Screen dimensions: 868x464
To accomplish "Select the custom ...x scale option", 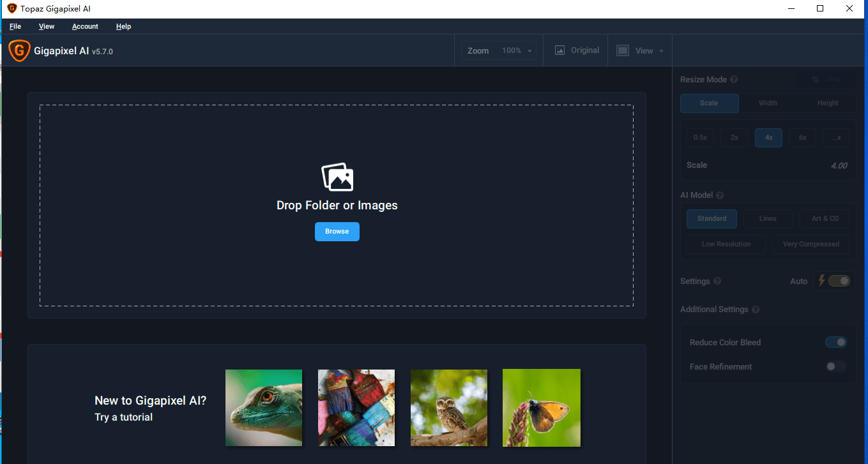I will pyautogui.click(x=837, y=138).
